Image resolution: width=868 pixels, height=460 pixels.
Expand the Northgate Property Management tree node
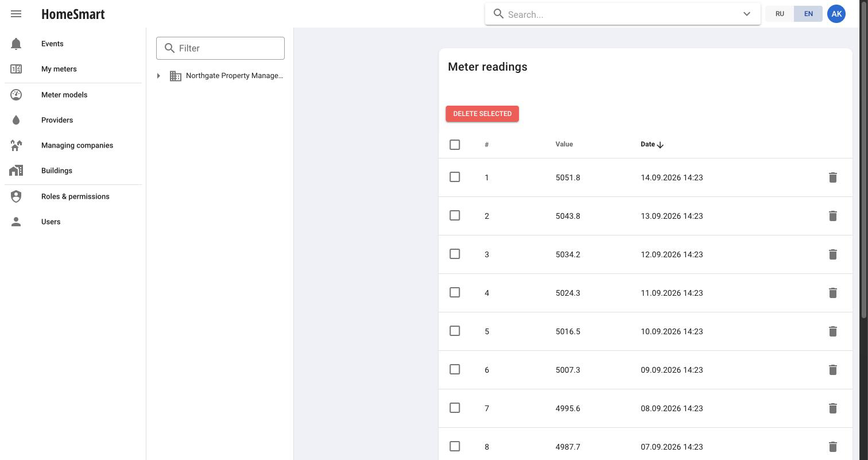[158, 76]
